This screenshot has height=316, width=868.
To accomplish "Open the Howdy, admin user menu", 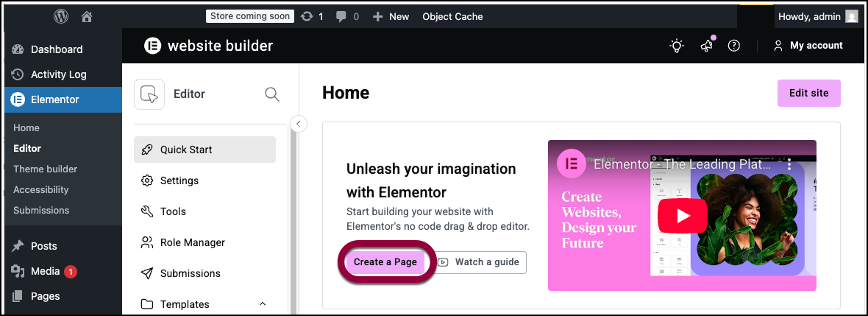I will point(817,16).
